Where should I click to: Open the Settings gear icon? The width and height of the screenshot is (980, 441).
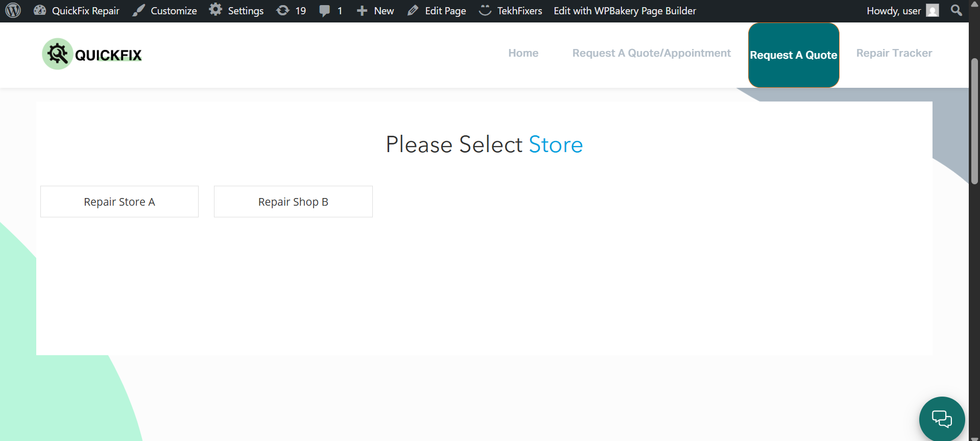pyautogui.click(x=216, y=10)
